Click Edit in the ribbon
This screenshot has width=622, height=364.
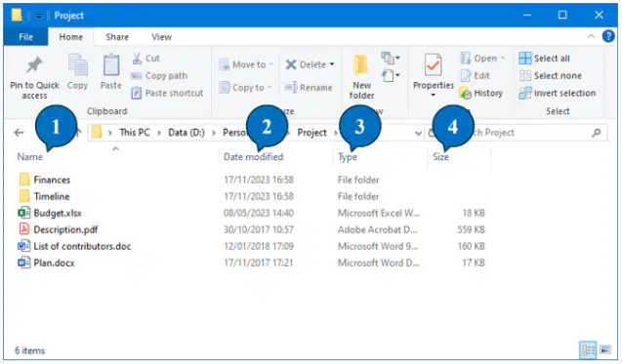point(475,76)
